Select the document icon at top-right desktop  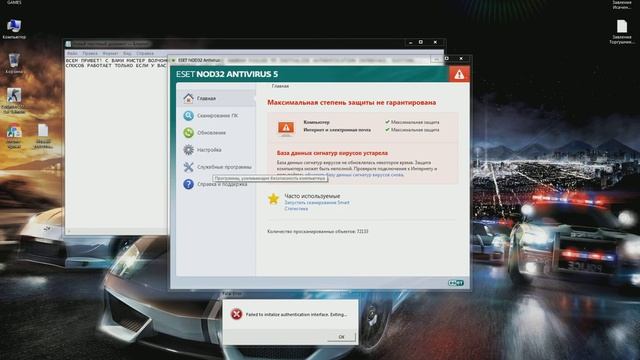click(622, 31)
